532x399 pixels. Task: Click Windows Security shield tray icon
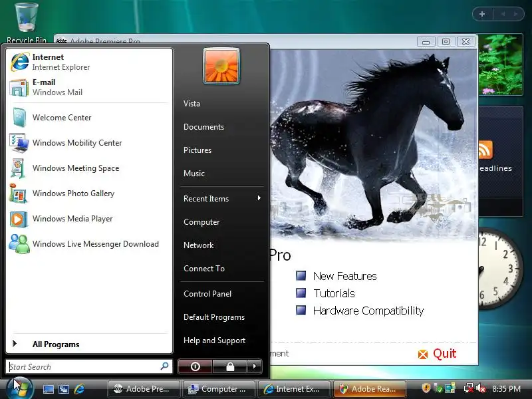426,388
